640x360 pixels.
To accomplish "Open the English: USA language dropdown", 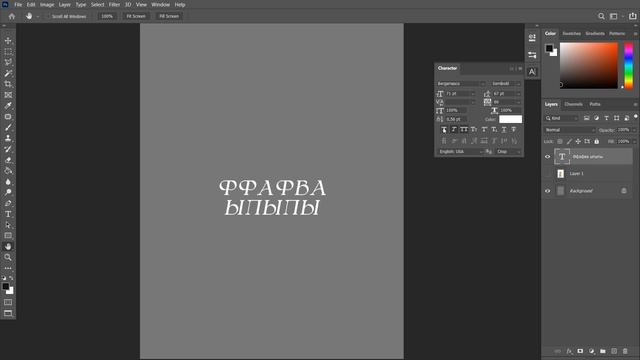I will coord(460,152).
